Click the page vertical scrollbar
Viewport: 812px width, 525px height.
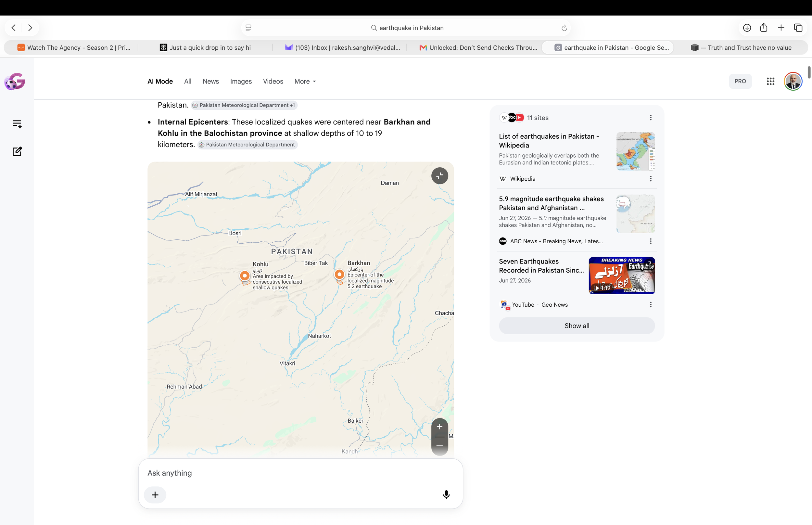[809, 72]
